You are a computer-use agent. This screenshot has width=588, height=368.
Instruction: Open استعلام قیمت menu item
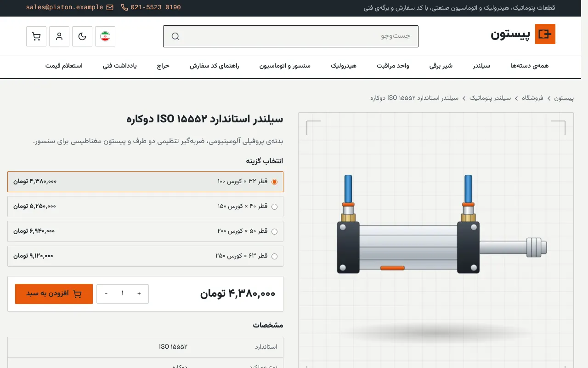click(64, 66)
